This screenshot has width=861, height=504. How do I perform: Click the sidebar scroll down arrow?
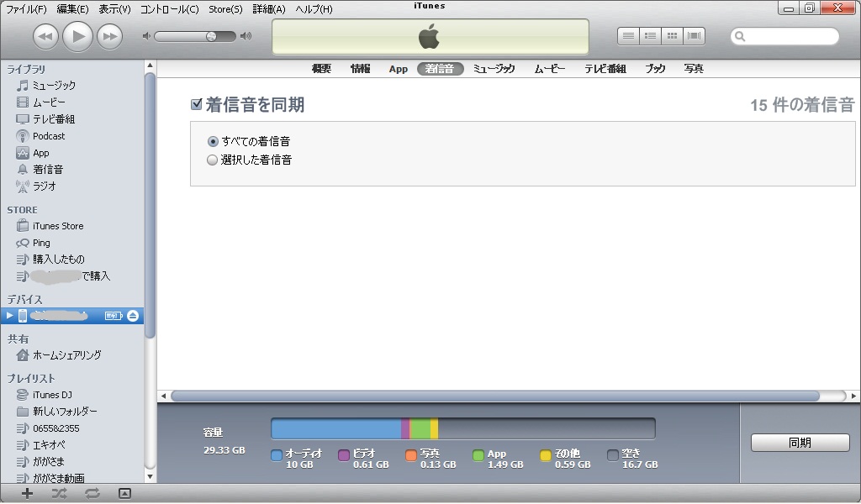(150, 477)
